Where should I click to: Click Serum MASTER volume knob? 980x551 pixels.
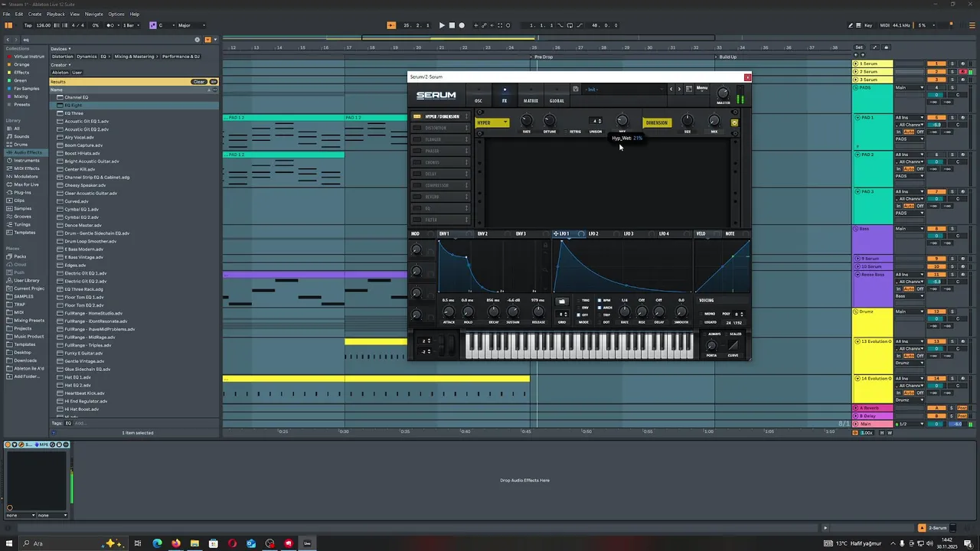click(723, 93)
